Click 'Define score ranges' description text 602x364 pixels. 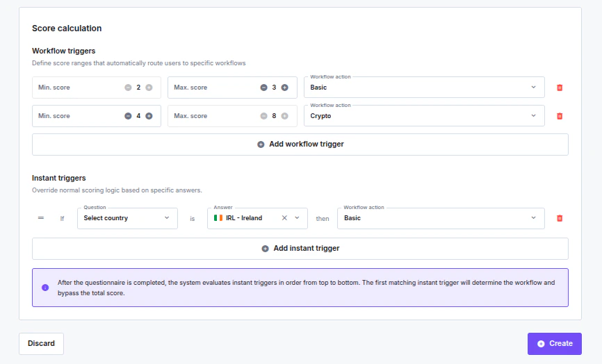138,63
